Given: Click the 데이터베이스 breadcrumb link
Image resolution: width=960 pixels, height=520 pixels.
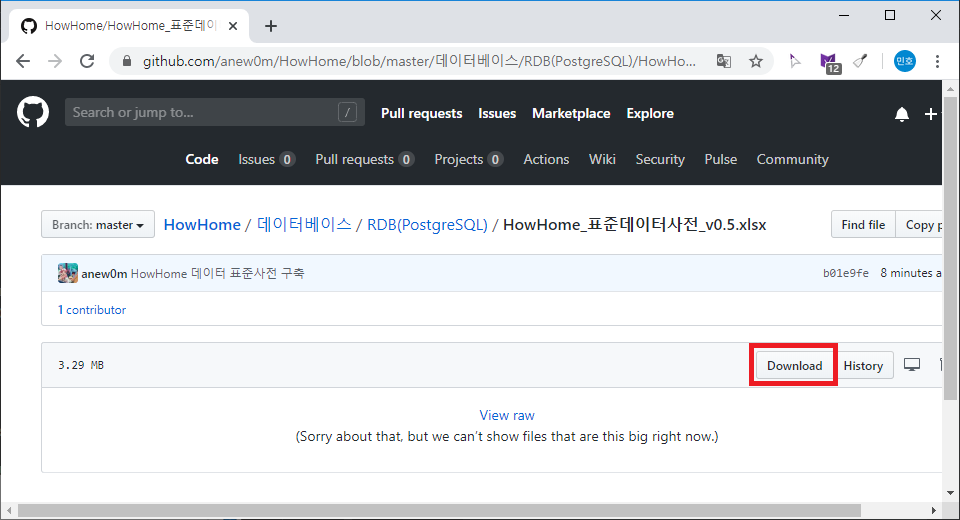Looking at the screenshot, I should (x=304, y=225).
